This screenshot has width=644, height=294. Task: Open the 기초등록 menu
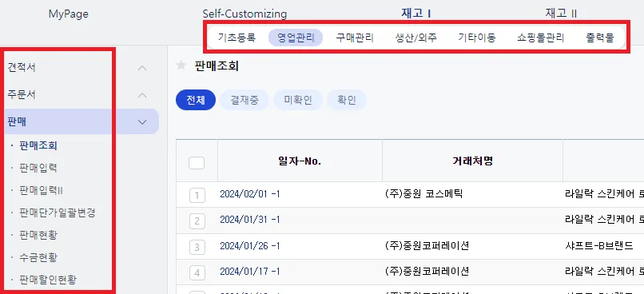pos(237,38)
